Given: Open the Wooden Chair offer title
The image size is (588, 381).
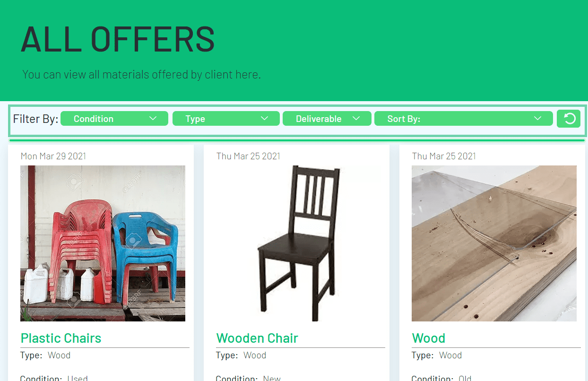Looking at the screenshot, I should pyautogui.click(x=257, y=338).
